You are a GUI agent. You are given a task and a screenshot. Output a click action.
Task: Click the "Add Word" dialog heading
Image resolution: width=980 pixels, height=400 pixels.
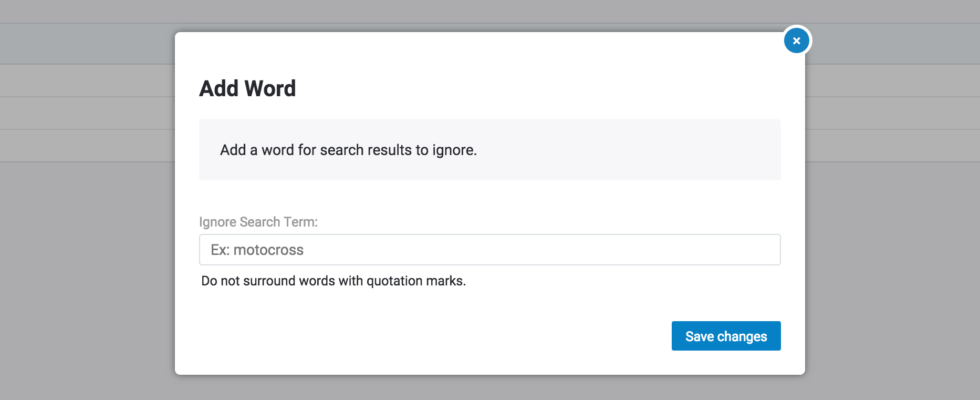247,88
